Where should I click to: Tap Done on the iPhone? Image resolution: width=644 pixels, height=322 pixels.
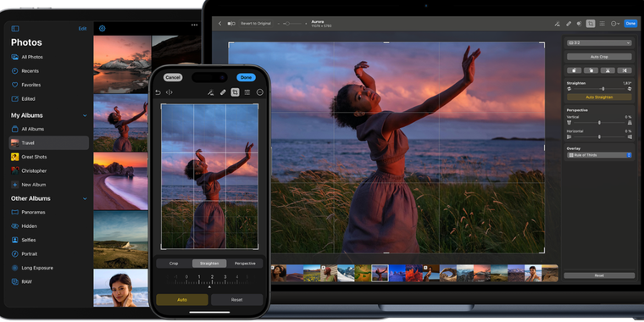click(x=246, y=77)
